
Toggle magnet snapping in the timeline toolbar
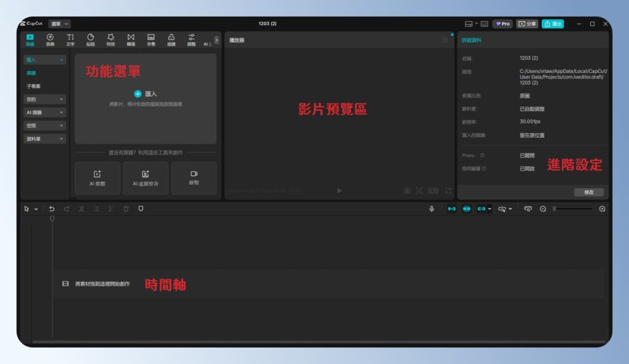466,209
